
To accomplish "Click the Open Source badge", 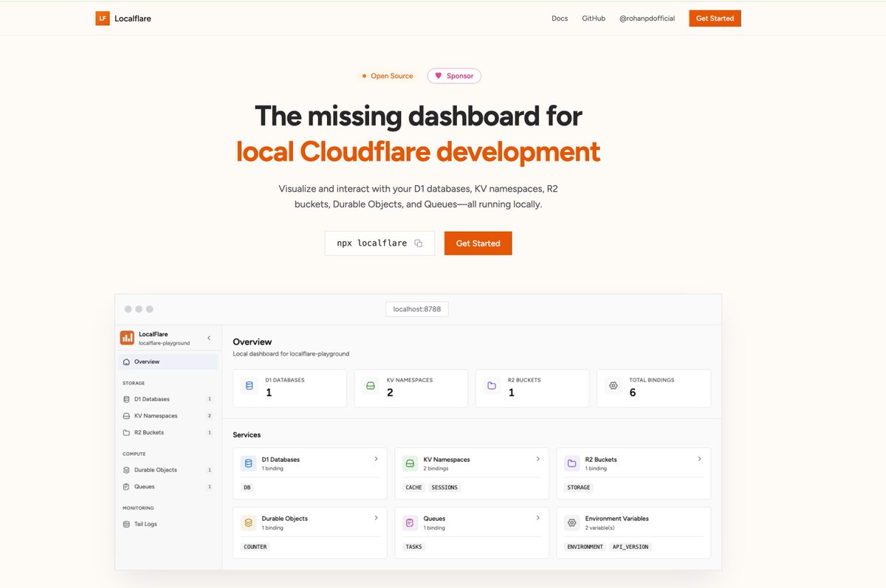I will (388, 76).
